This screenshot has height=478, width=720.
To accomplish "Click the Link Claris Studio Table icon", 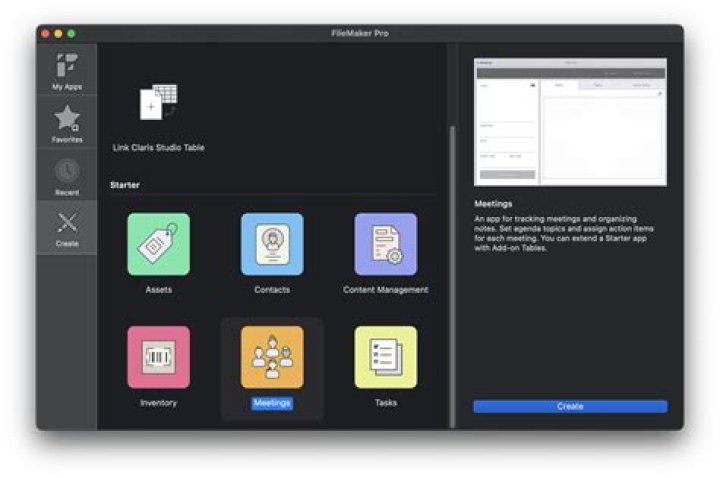I will pyautogui.click(x=158, y=102).
